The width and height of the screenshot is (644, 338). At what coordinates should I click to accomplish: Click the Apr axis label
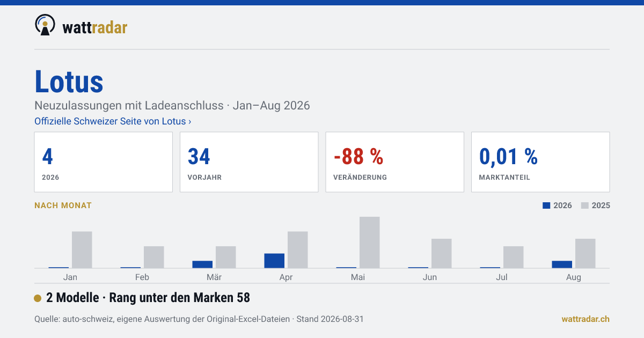pos(286,277)
